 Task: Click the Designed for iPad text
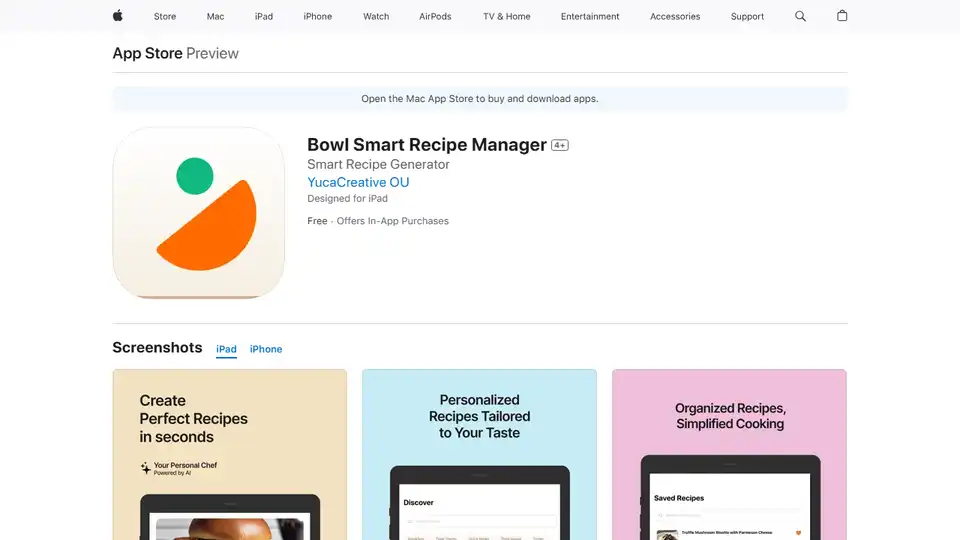click(x=347, y=198)
